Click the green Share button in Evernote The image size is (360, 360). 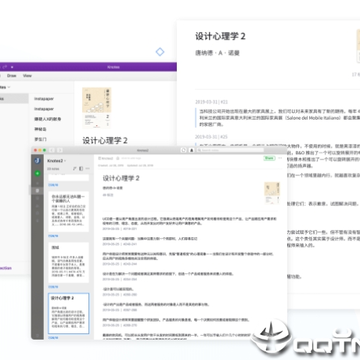[x=269, y=158]
